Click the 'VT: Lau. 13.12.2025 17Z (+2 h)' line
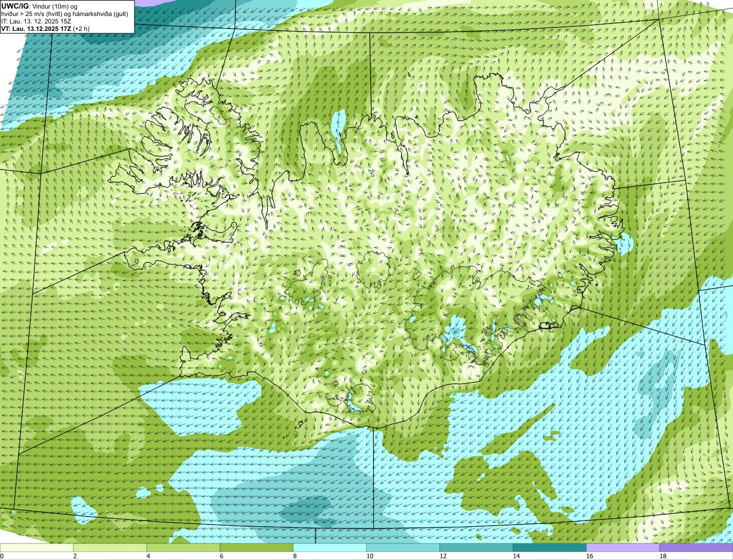Image resolution: width=733 pixels, height=560 pixels. point(45,29)
